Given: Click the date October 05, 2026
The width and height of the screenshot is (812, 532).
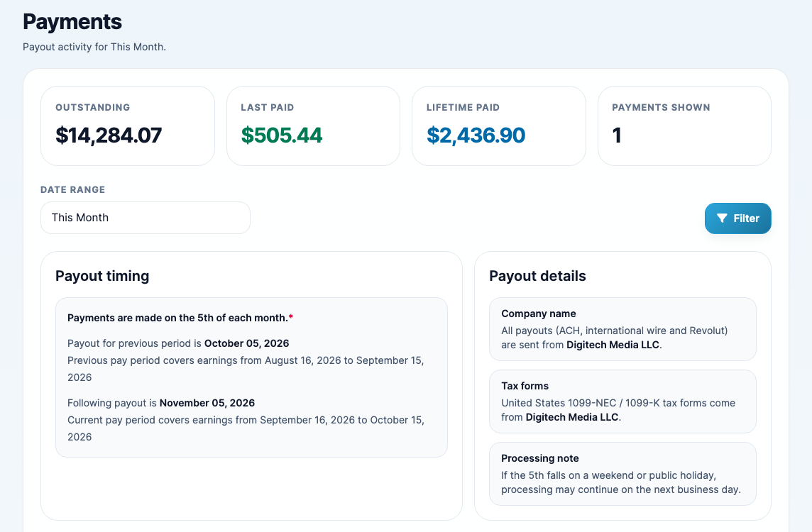Looking at the screenshot, I should tap(246, 343).
